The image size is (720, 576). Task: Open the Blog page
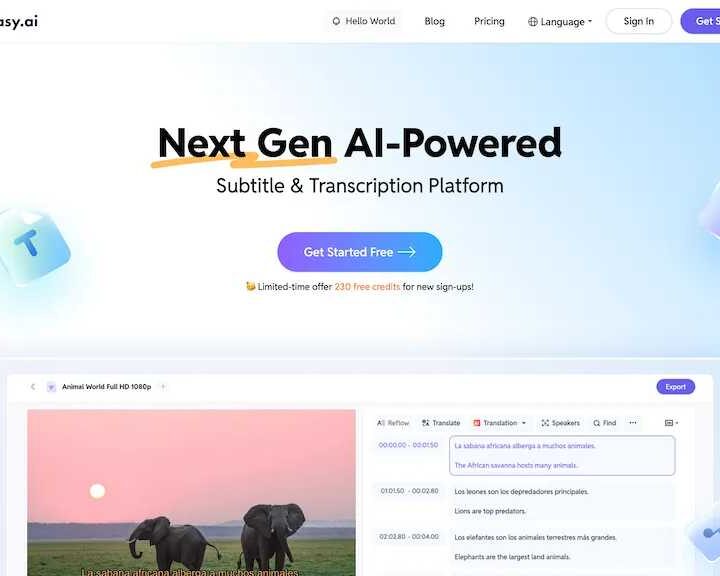click(434, 21)
